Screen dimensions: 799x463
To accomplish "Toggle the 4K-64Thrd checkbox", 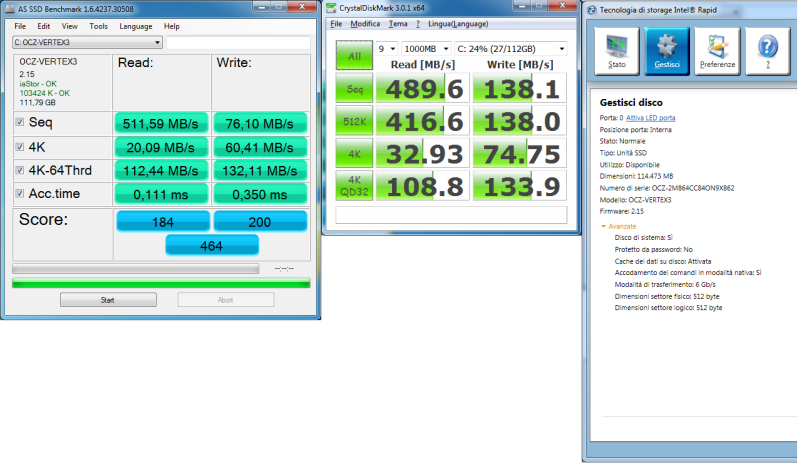I will (20, 169).
